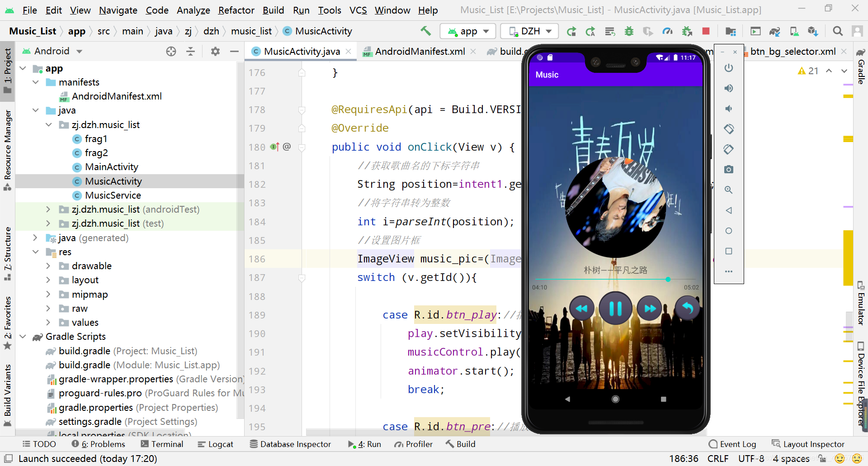The height and width of the screenshot is (466, 868).
Task: Open the Logcat tool window
Action: pyautogui.click(x=215, y=444)
